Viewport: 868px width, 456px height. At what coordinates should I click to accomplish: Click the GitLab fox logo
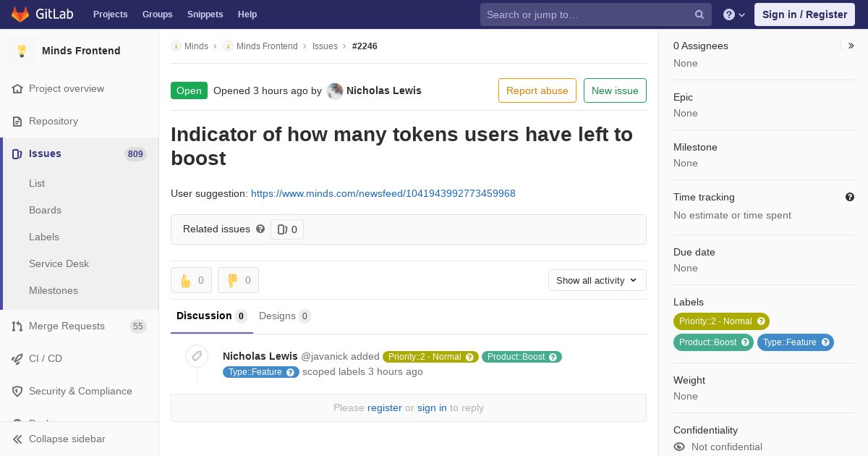(x=20, y=14)
